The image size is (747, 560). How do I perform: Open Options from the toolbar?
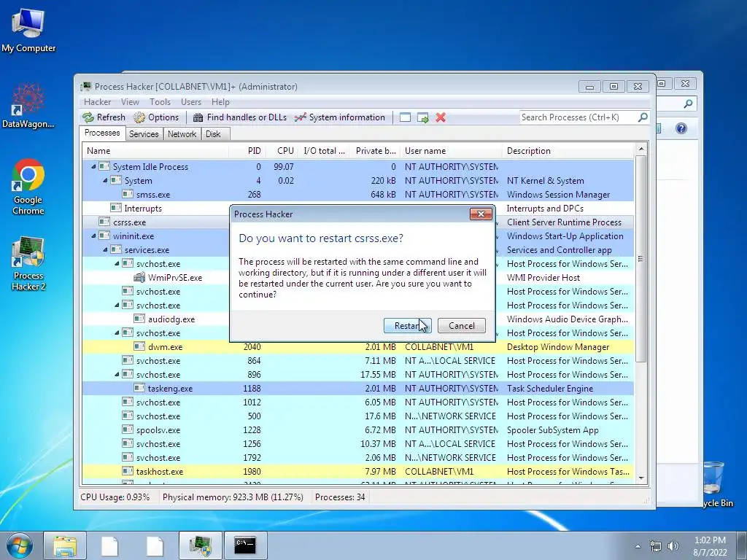coord(156,117)
